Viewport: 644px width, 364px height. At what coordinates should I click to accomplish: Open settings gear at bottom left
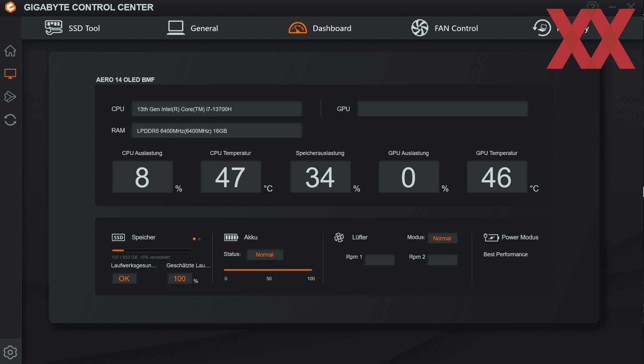click(x=10, y=352)
